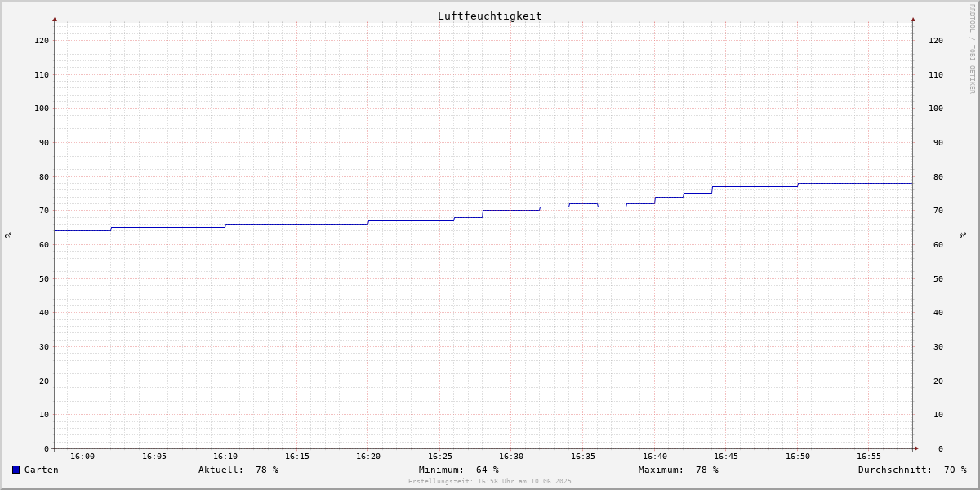Screen dimensions: 980x490
Task: Click the 16:25 time axis label
Action: [440, 457]
